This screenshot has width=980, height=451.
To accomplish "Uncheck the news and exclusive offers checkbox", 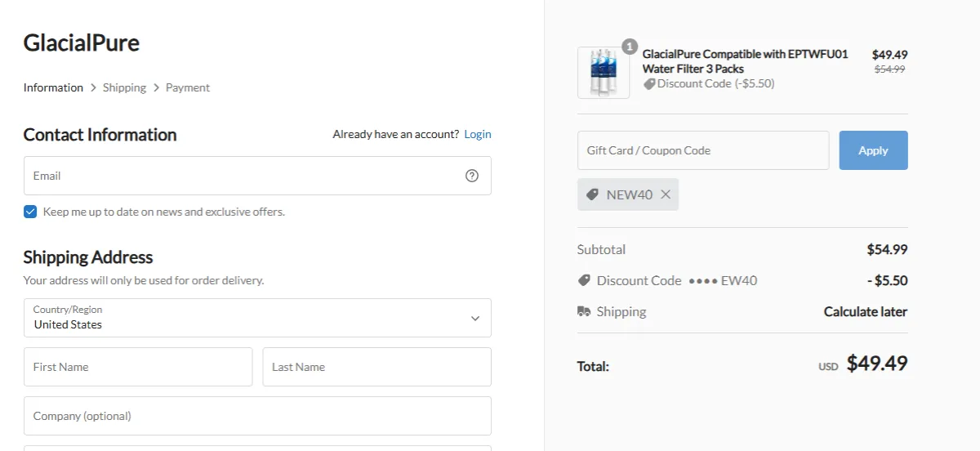I will click(30, 212).
